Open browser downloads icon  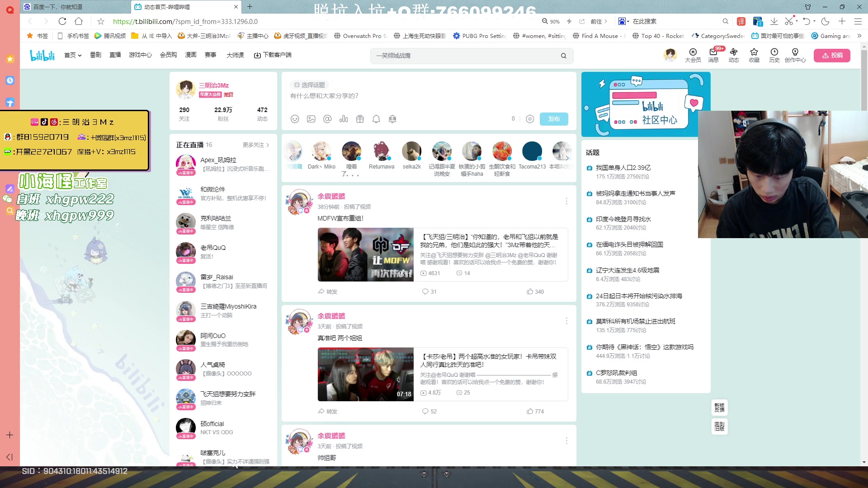click(774, 21)
